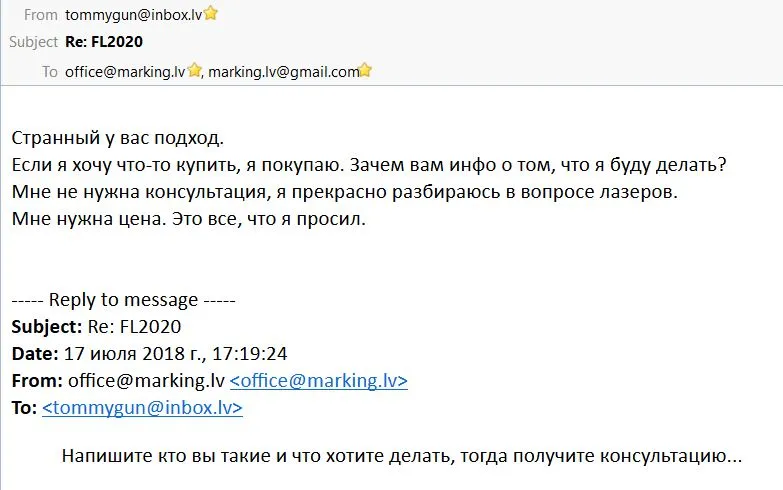783x490 pixels.
Task: Star the sender tommygun@inbox.lv contact
Action: [211, 13]
